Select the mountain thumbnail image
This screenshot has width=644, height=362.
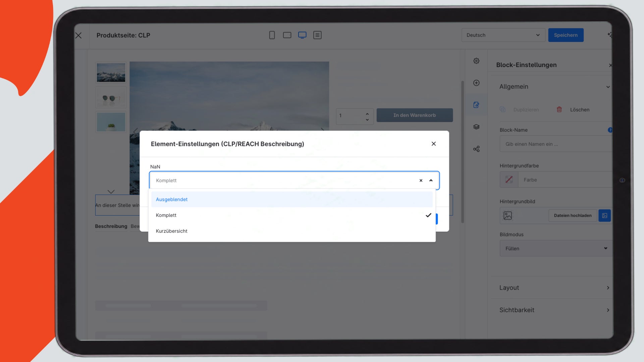(x=111, y=72)
